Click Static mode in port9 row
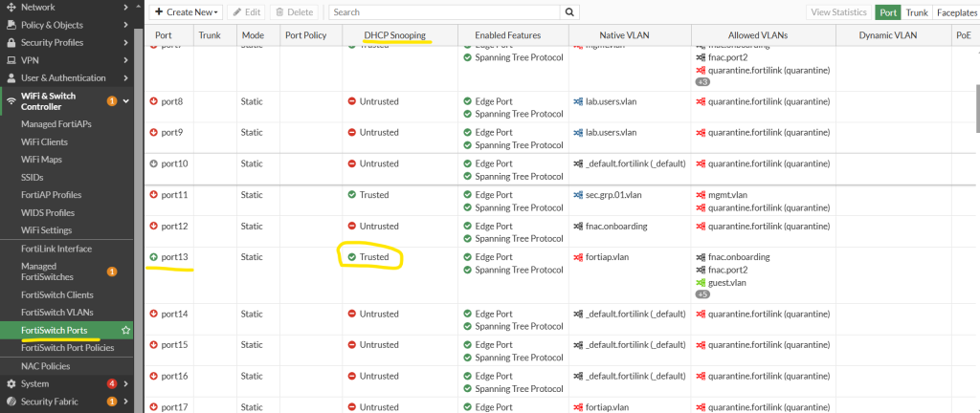Image resolution: width=980 pixels, height=413 pixels. pyautogui.click(x=252, y=132)
